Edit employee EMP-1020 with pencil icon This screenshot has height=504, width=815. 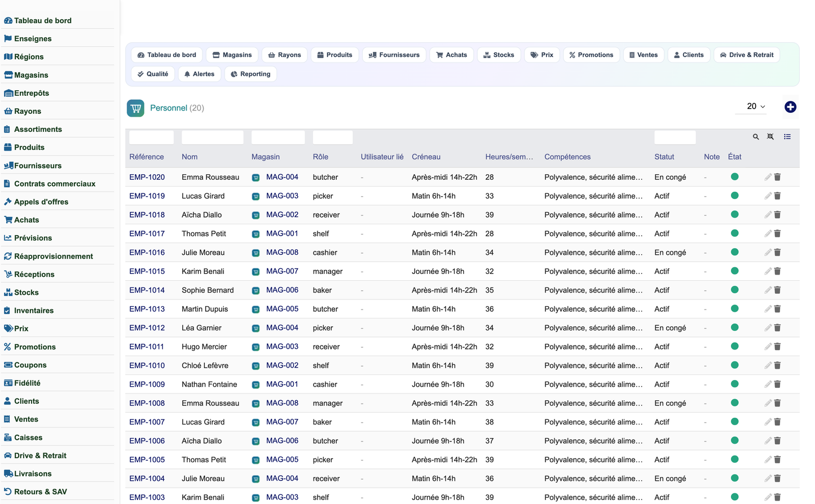[x=768, y=177]
